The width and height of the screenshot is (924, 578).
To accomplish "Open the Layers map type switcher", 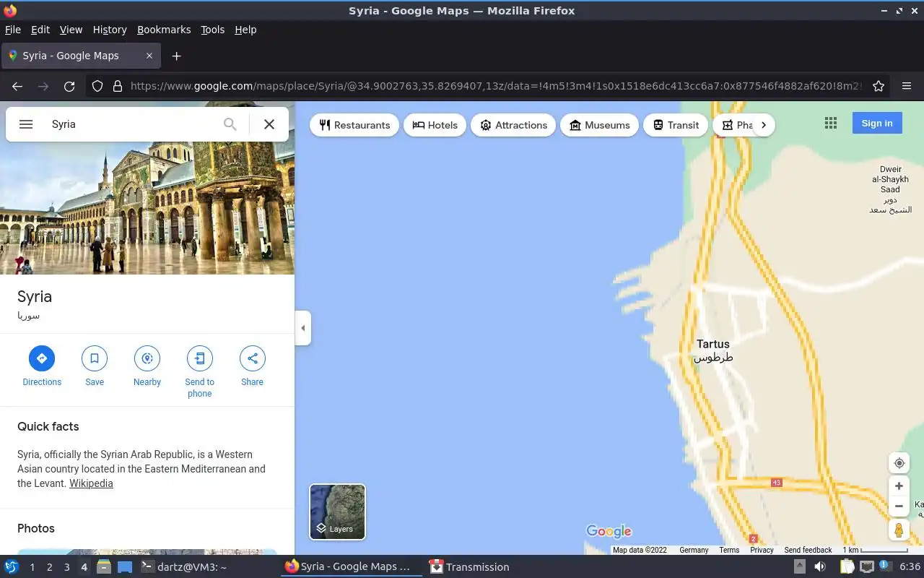I will 338,512.
